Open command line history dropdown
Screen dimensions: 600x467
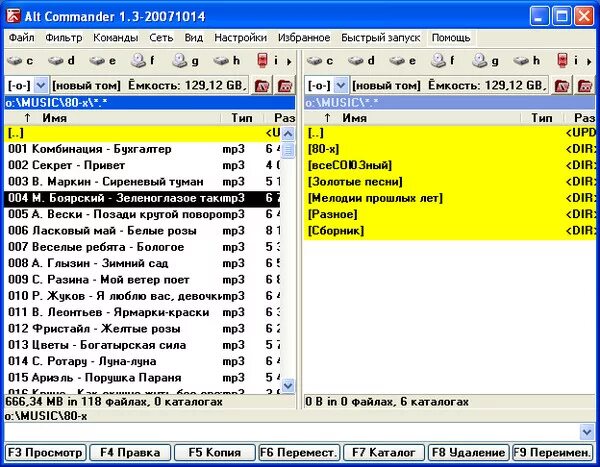click(x=587, y=433)
